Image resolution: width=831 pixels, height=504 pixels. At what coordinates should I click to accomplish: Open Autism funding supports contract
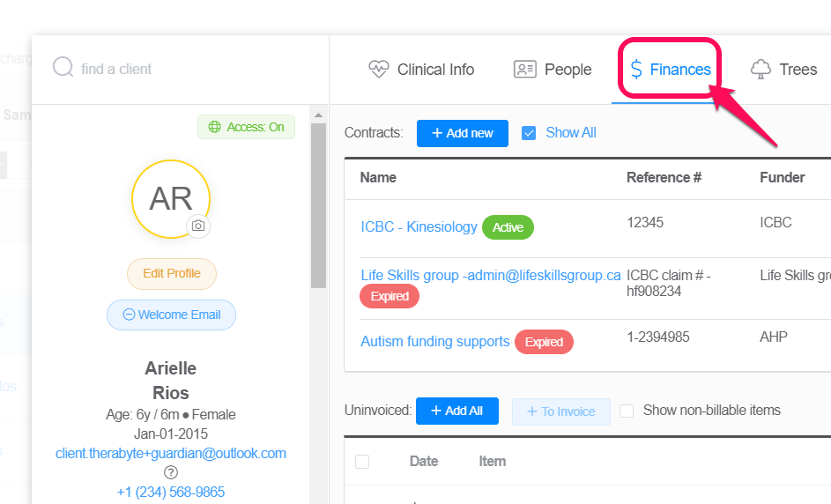(x=435, y=341)
